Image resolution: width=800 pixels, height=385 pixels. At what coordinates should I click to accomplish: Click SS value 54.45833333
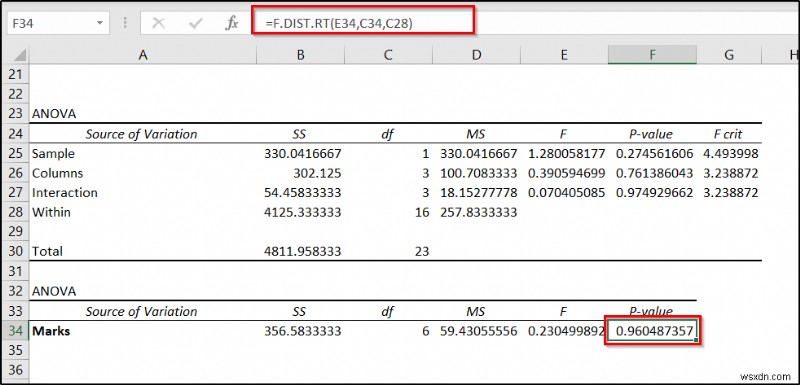click(x=303, y=193)
